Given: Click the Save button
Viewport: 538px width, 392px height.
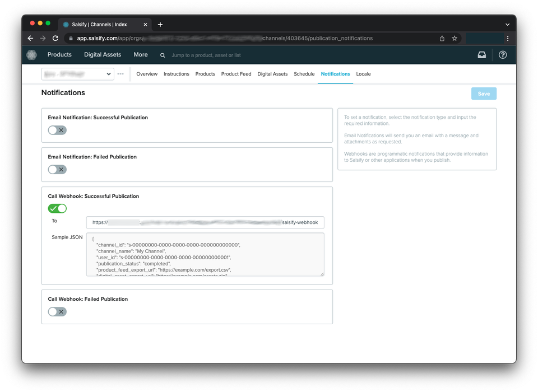Looking at the screenshot, I should 484,94.
